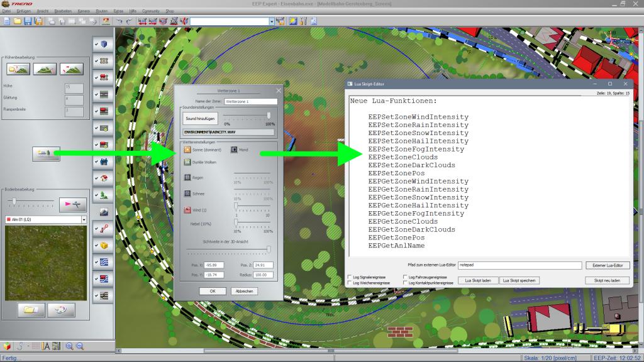Click the Skript neu laden button
Viewport: 644px width, 362px height.
(607, 281)
